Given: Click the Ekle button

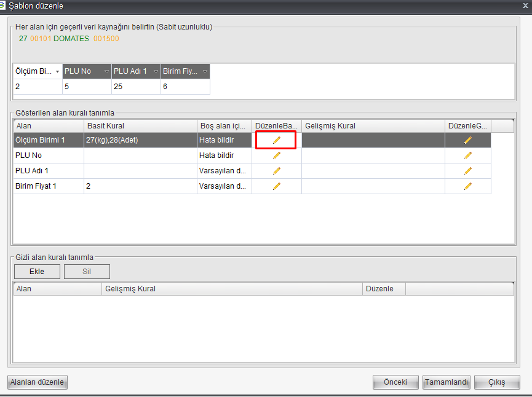Looking at the screenshot, I should pos(37,272).
